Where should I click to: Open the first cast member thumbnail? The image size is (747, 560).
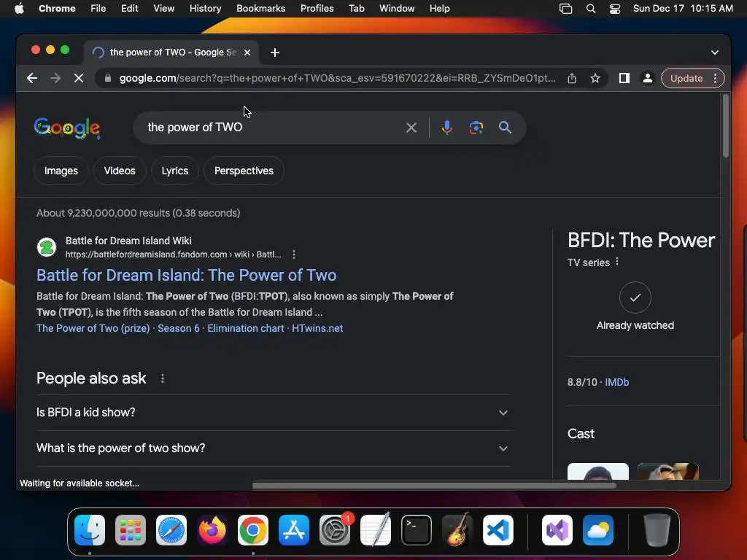click(x=598, y=472)
